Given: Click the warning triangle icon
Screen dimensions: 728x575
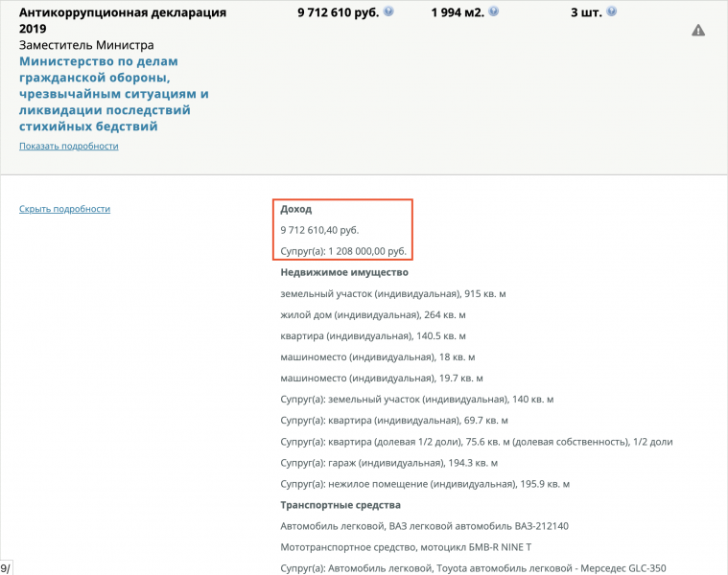Looking at the screenshot, I should [x=698, y=31].
